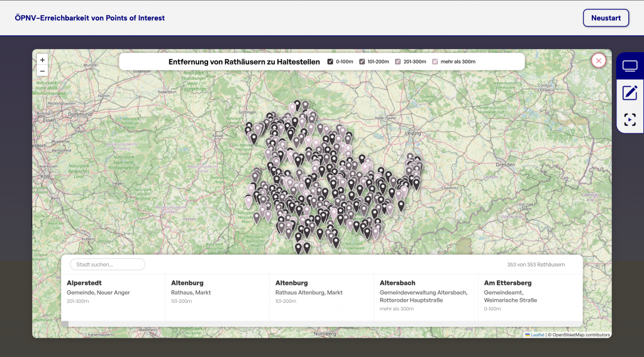Open the monitor display icon in sidebar
This screenshot has width=644, height=357.
coord(630,65)
